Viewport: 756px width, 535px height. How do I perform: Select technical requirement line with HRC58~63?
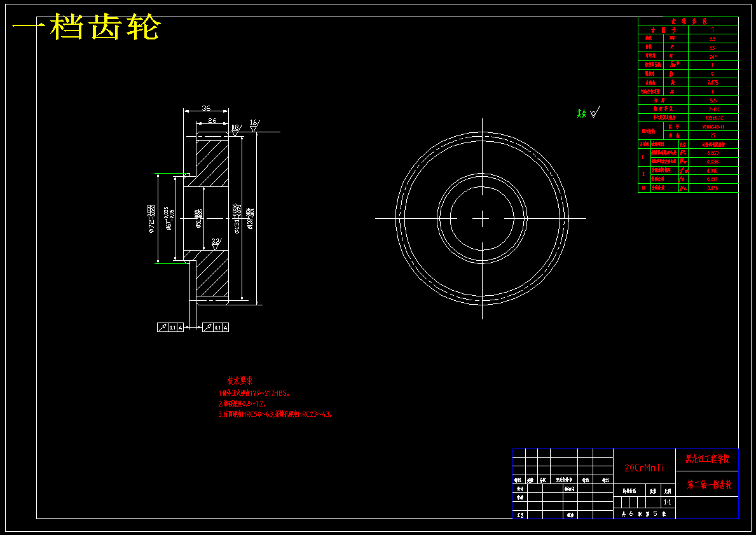click(x=275, y=414)
